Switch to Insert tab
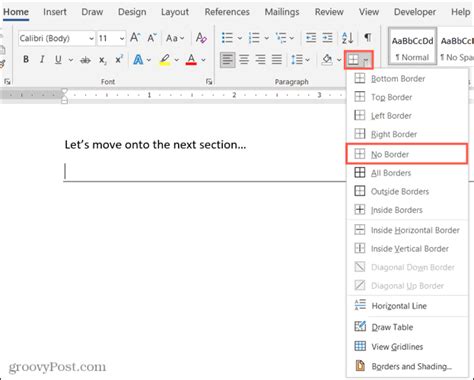This screenshot has height=380, width=474. (x=55, y=12)
